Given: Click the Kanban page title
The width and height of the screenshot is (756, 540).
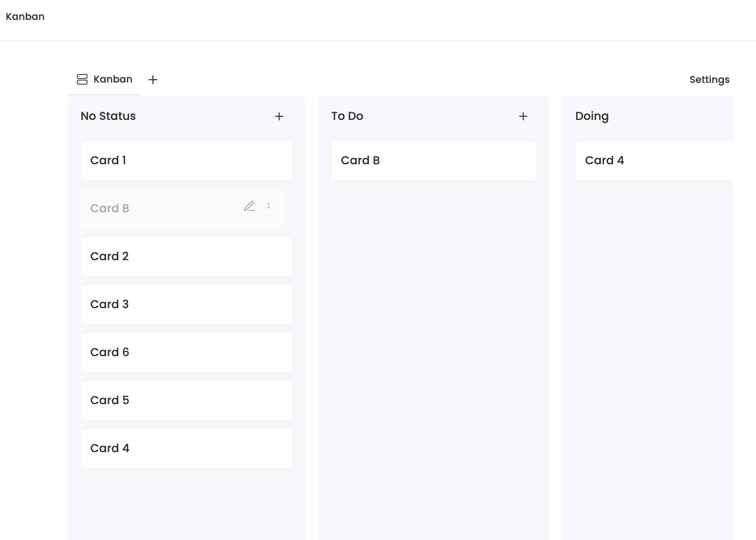Looking at the screenshot, I should (25, 17).
